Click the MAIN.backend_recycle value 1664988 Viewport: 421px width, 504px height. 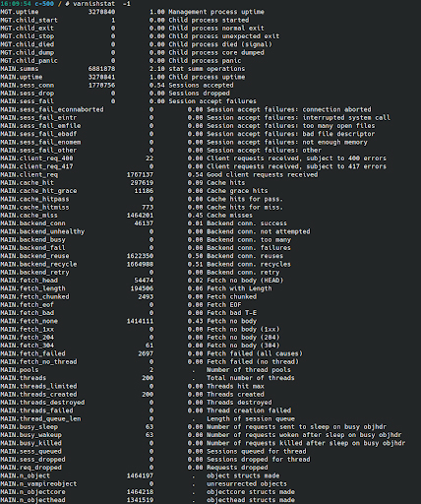click(140, 264)
